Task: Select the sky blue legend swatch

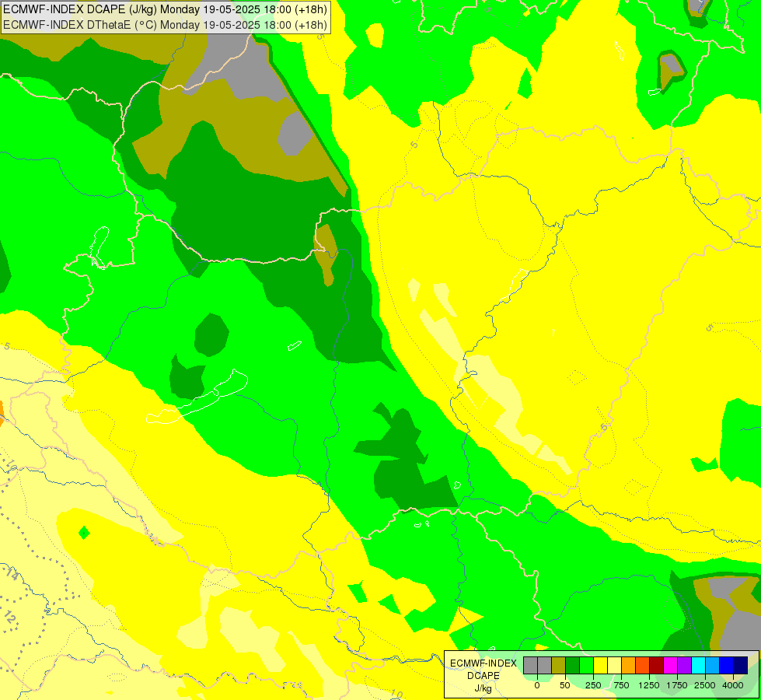Action: 713,665
